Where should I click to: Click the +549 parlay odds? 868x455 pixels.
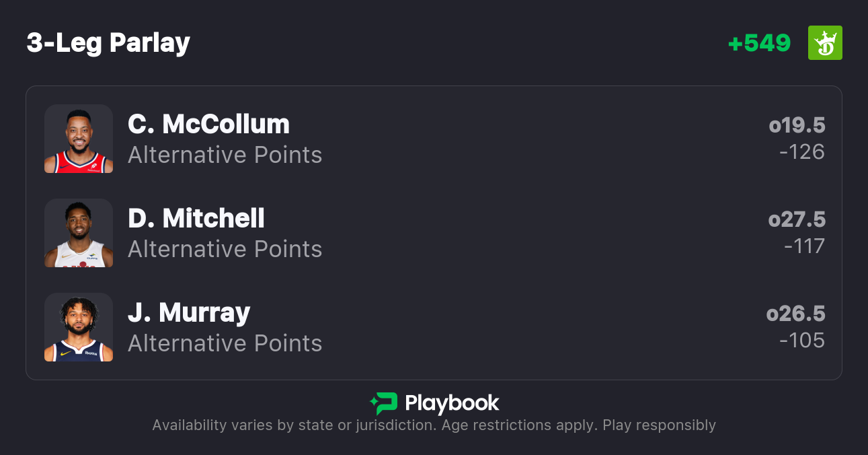(x=759, y=43)
